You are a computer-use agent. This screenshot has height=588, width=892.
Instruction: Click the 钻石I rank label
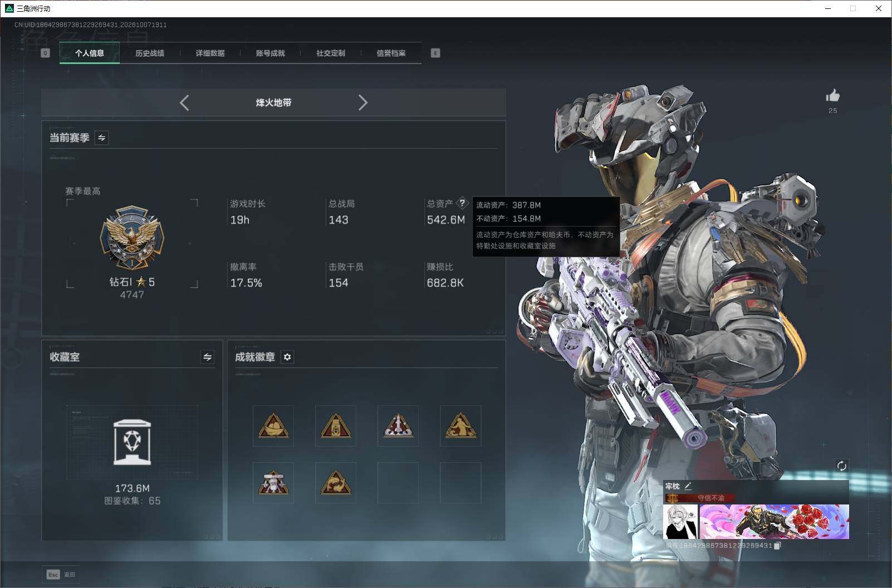tap(120, 282)
